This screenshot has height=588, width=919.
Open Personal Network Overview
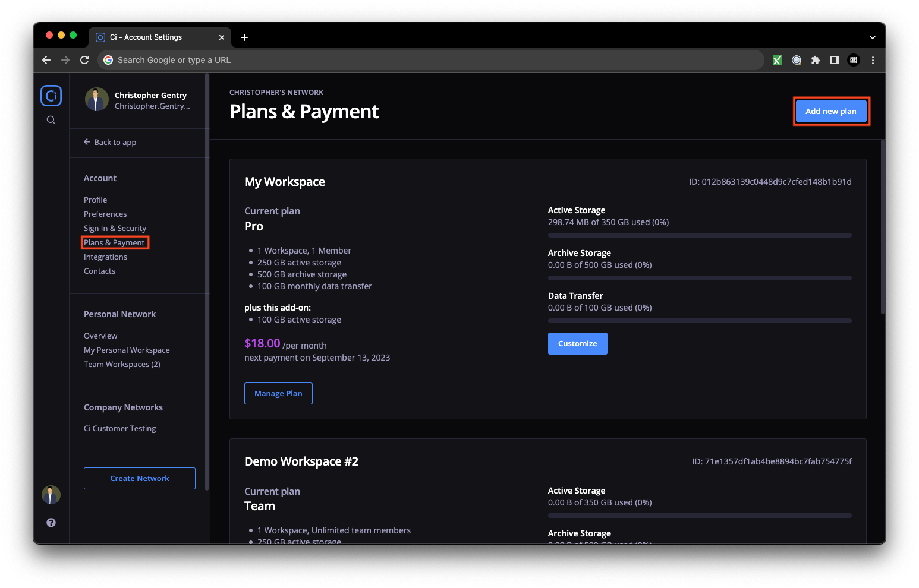tap(100, 336)
